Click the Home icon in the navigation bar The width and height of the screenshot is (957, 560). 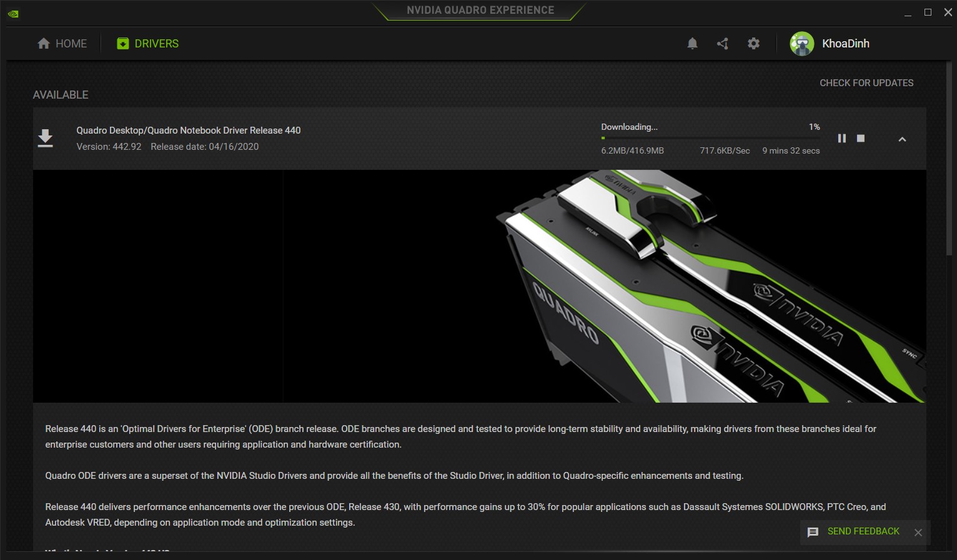(43, 43)
